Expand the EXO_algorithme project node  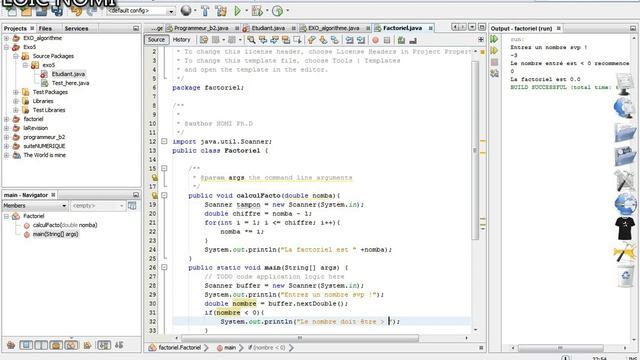pos(7,38)
